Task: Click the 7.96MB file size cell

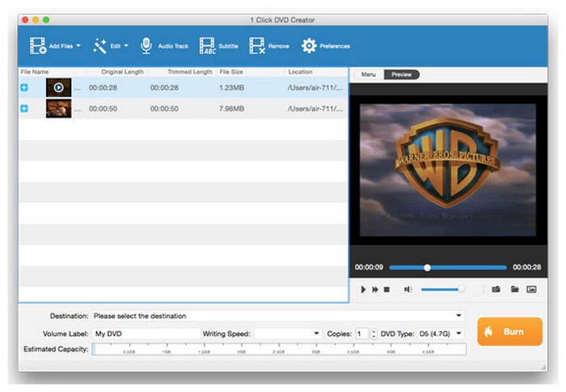Action: click(x=231, y=108)
